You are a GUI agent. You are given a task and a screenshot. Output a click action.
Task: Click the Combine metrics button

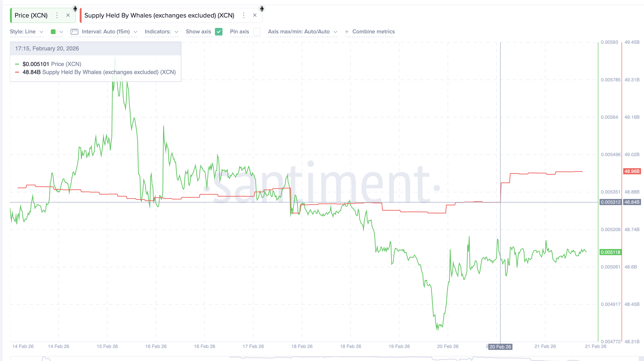[370, 32]
